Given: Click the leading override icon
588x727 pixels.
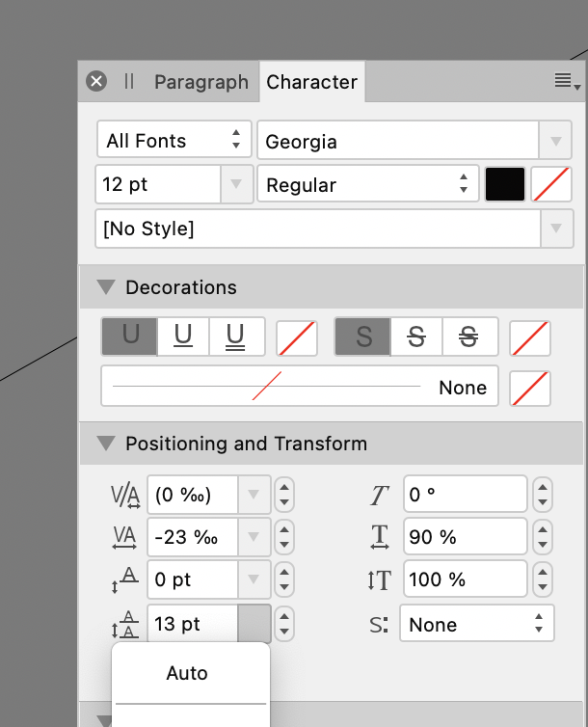Looking at the screenshot, I should [x=125, y=624].
